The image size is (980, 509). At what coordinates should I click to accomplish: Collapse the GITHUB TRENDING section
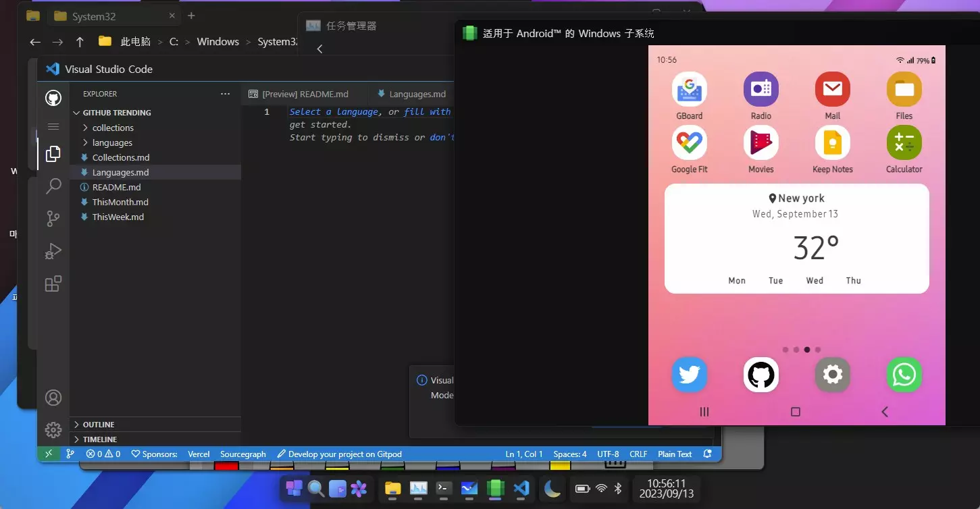[155, 113]
